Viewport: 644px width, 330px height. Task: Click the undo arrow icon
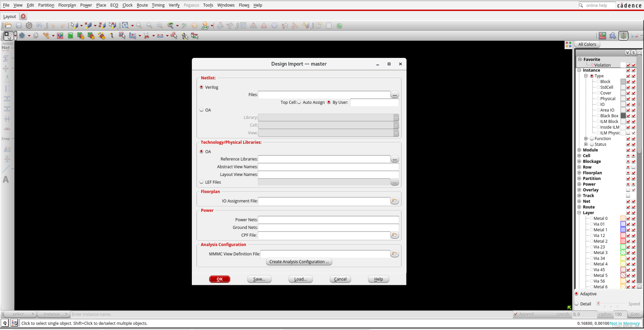[x=53, y=26]
